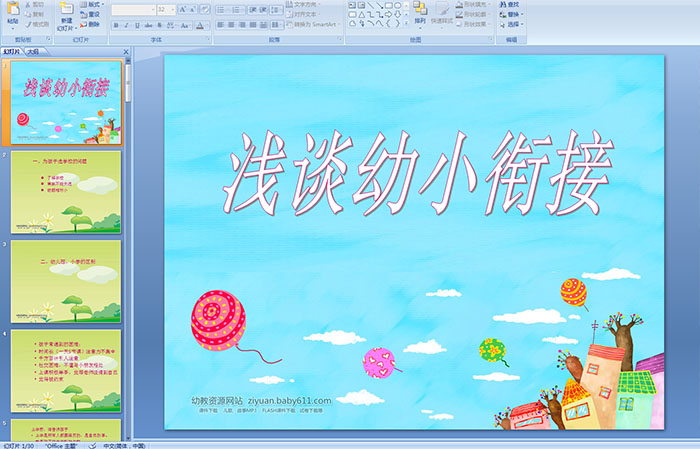The image size is (700, 449).
Task: Click the Increase Indent icon
Action: [x=263, y=9]
